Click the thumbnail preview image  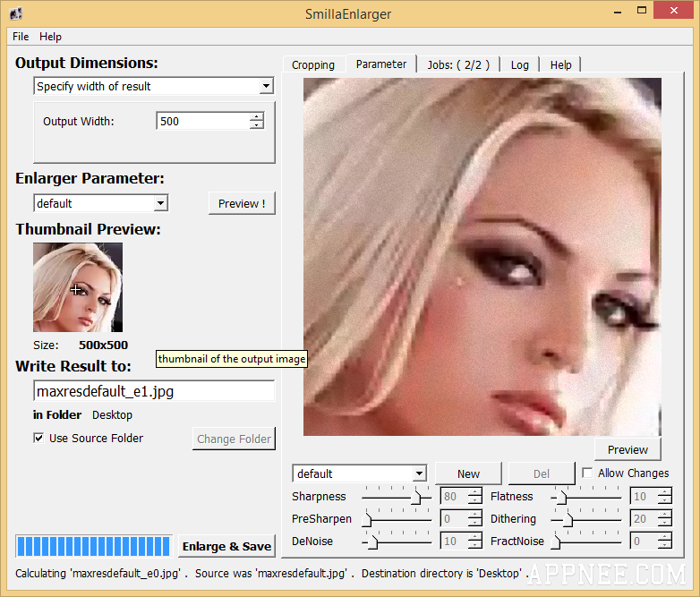coord(78,287)
